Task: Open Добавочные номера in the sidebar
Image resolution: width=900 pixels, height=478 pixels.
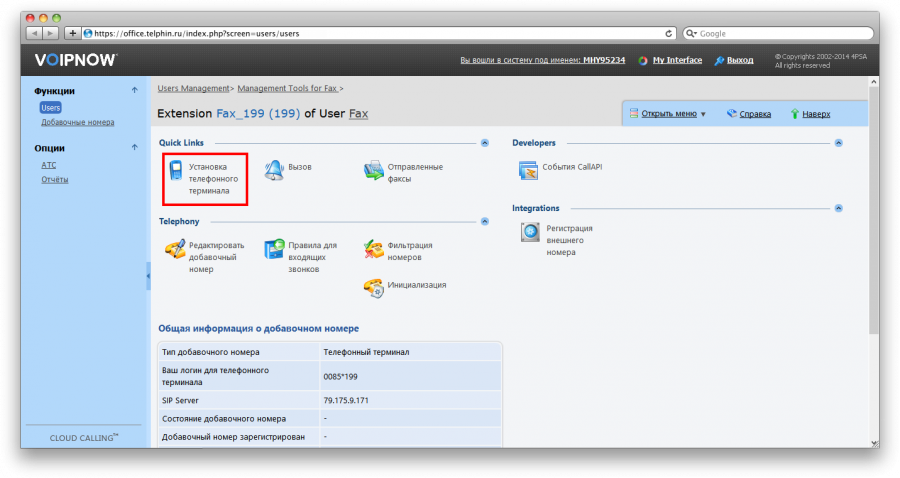Action: (x=77, y=122)
